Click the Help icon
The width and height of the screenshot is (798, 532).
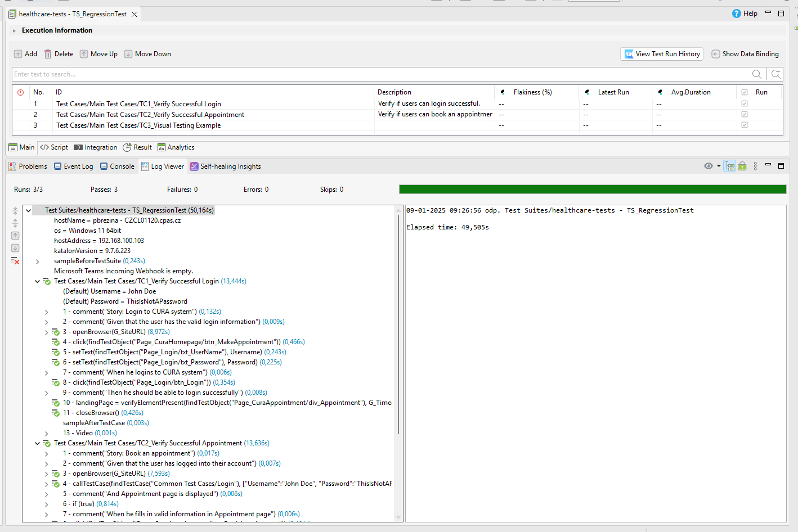point(736,13)
